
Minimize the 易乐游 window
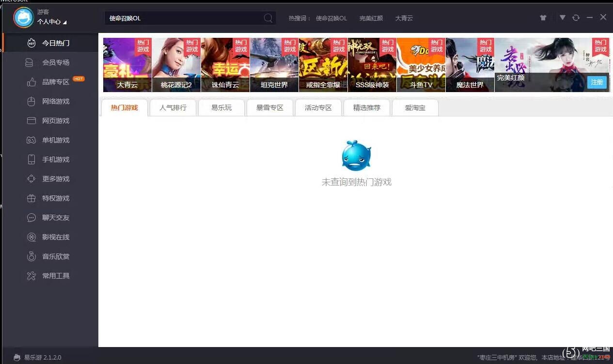[x=590, y=17]
